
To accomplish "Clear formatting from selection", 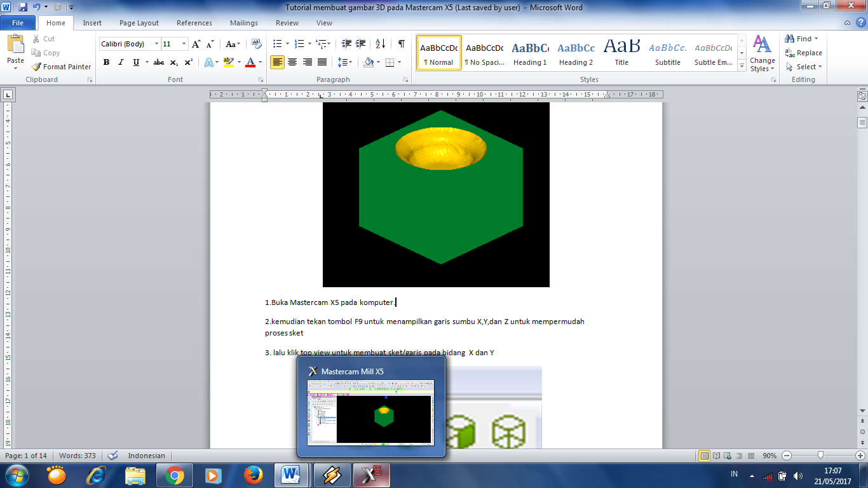I will coord(257,44).
